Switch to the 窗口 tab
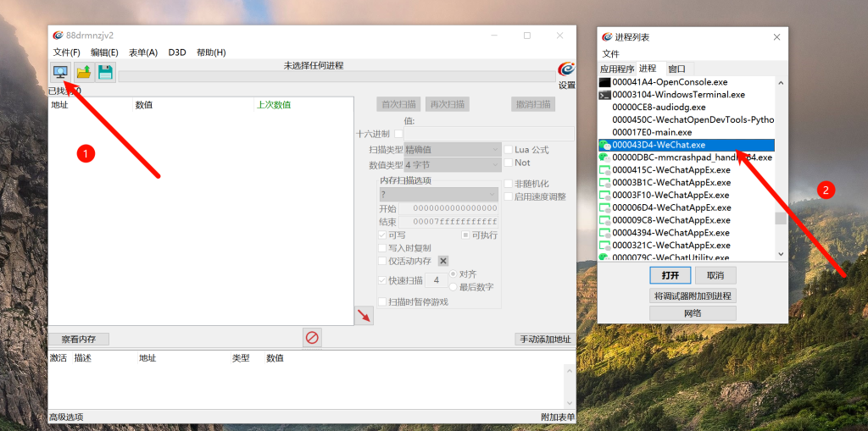 pos(677,69)
